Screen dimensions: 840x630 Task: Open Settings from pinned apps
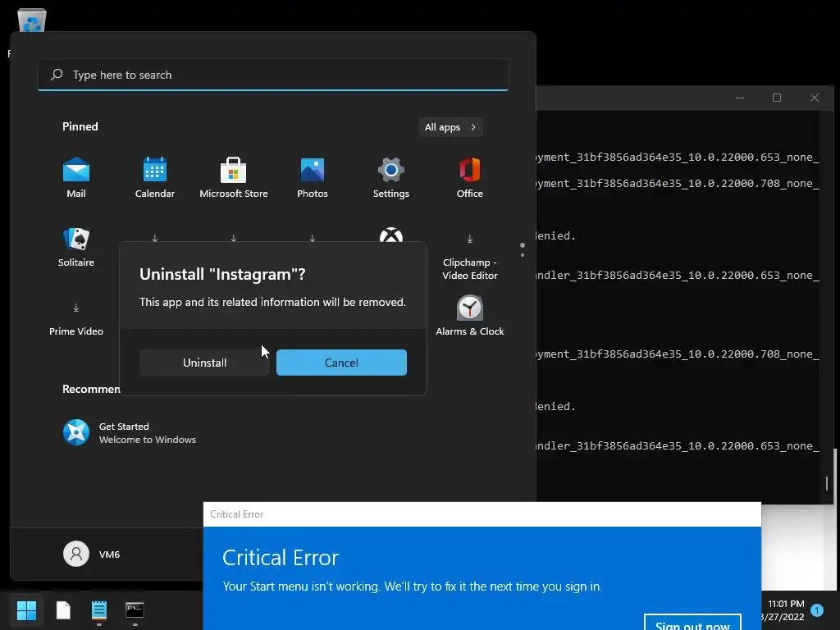pyautogui.click(x=391, y=177)
